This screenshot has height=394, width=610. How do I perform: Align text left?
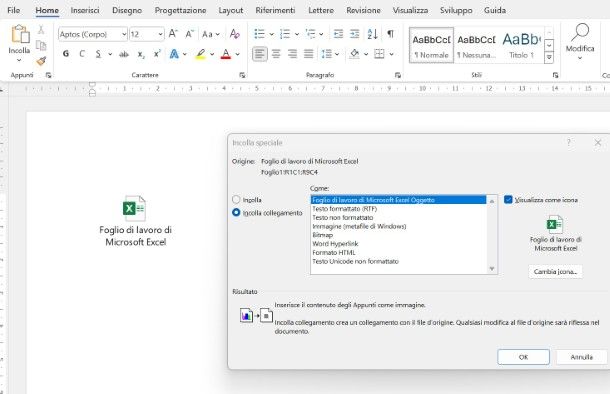coord(260,54)
